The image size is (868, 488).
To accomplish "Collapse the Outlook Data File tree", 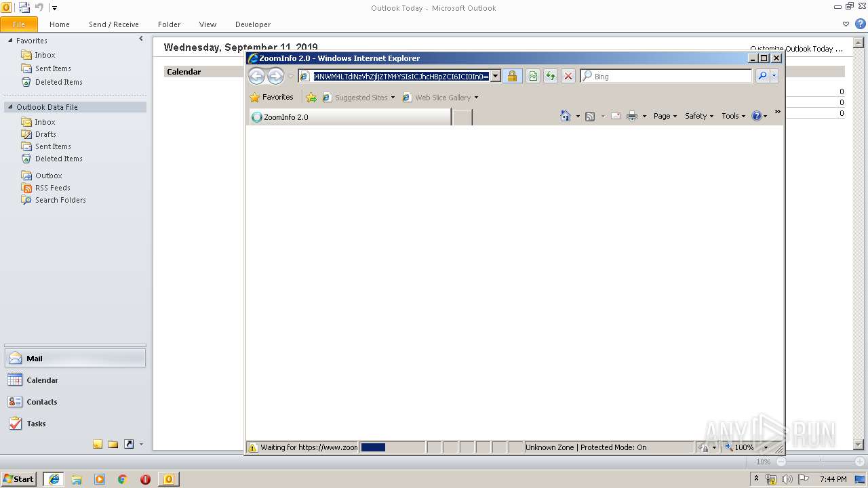I will [x=10, y=107].
